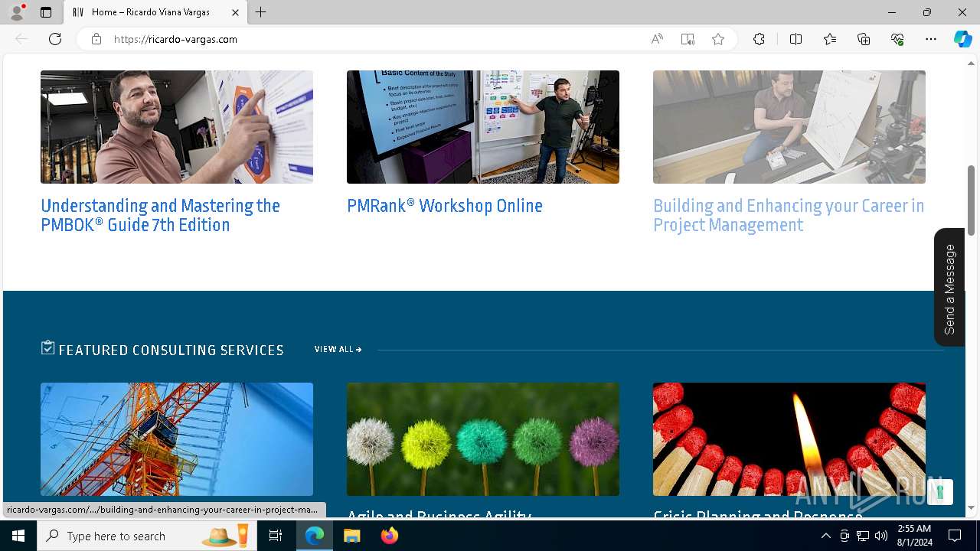Go back to the previous page
This screenshot has height=551, width=980.
21,39
